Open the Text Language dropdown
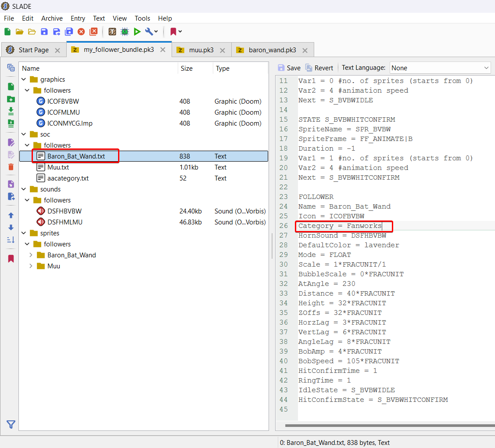Viewport: 495px width, 448px height. (x=440, y=68)
